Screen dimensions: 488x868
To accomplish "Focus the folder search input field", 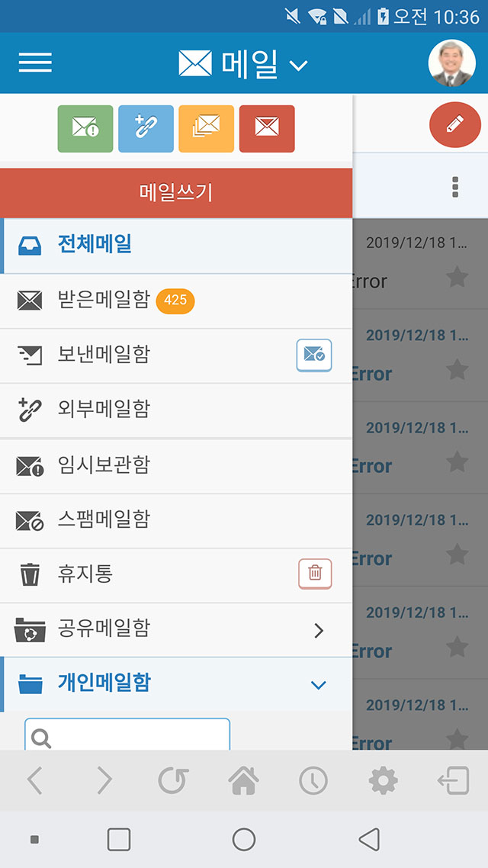I will (x=127, y=735).
